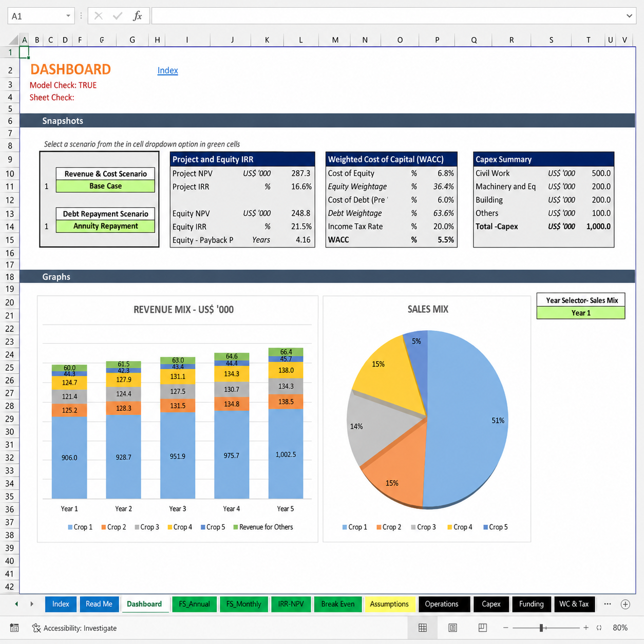The image size is (644, 644).
Task: Follow the Index hyperlink
Action: pos(167,70)
